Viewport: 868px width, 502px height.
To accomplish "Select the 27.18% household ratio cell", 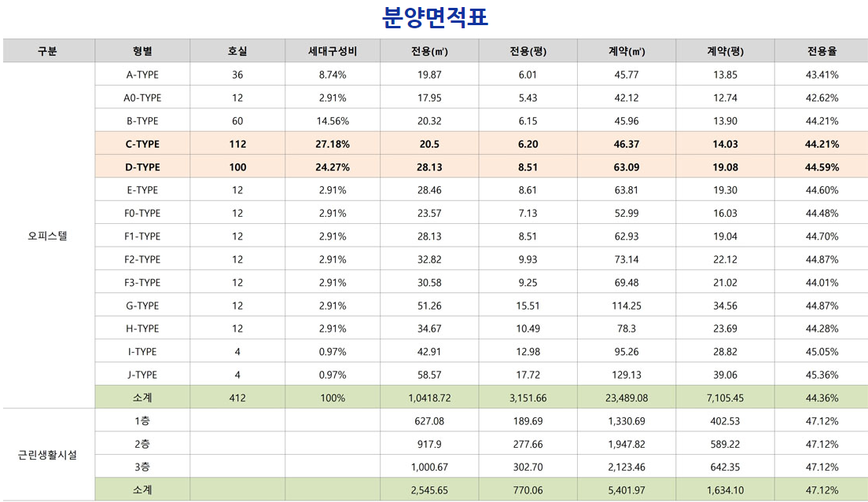I will (333, 144).
